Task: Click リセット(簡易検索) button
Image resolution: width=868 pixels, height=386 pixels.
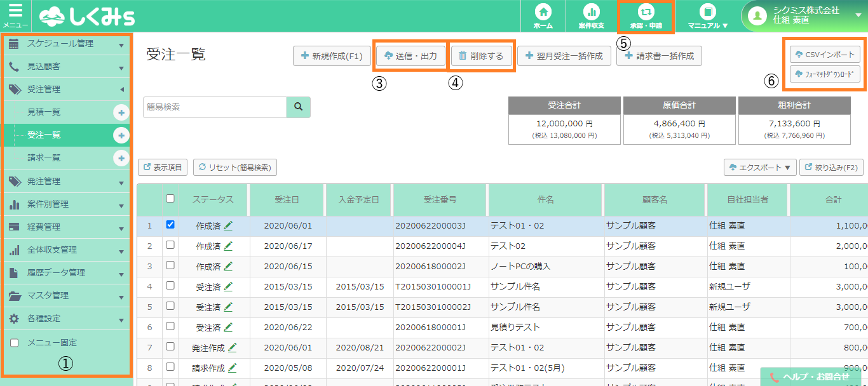Action: (235, 168)
